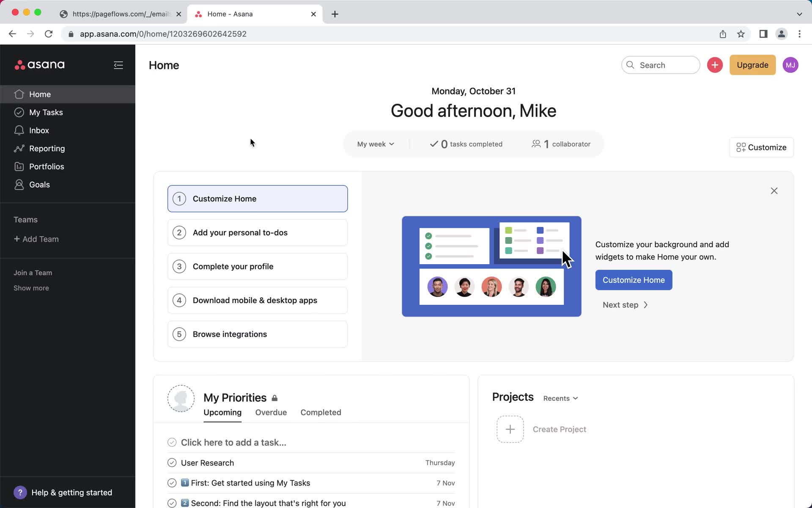
Task: Click the checkmark next to add-a-task row
Action: pyautogui.click(x=172, y=442)
